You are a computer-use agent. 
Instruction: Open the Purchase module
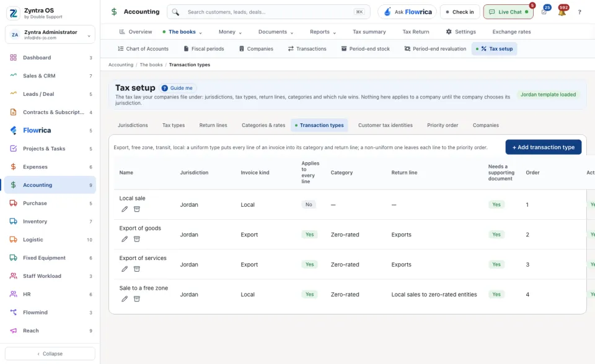coord(50,203)
